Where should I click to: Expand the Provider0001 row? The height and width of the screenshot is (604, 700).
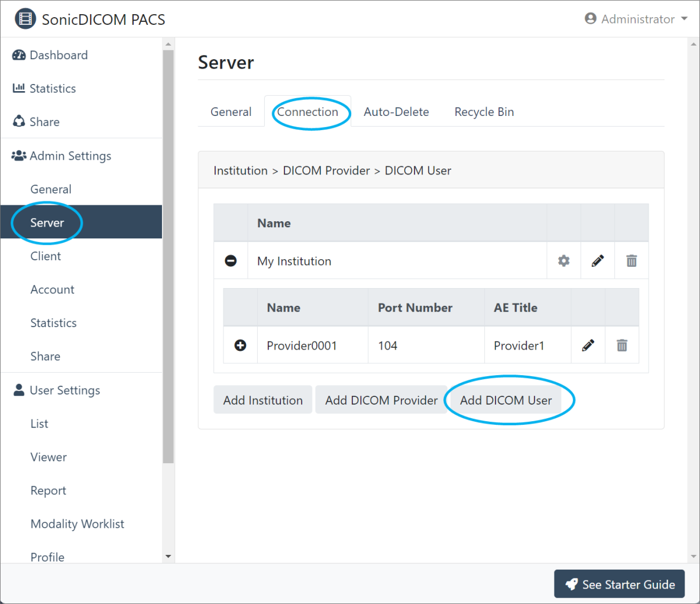(240, 345)
